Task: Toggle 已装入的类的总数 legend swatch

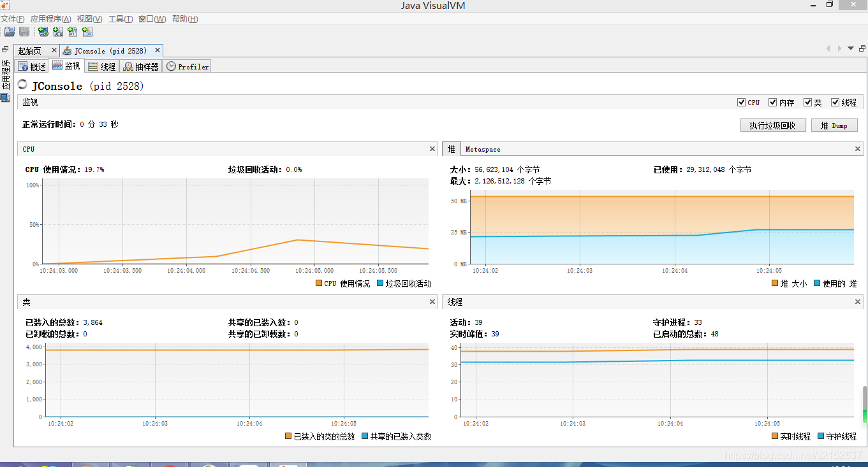Action: coord(288,436)
